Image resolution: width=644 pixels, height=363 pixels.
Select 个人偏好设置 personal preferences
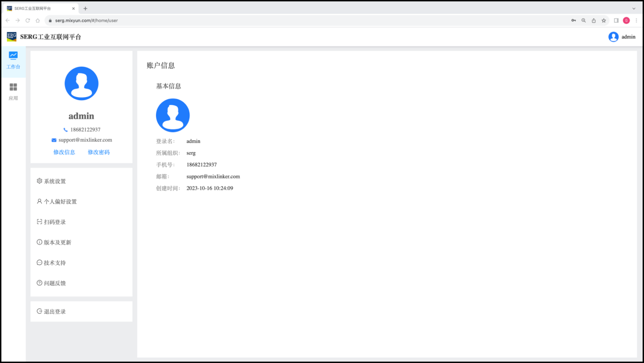pos(60,202)
